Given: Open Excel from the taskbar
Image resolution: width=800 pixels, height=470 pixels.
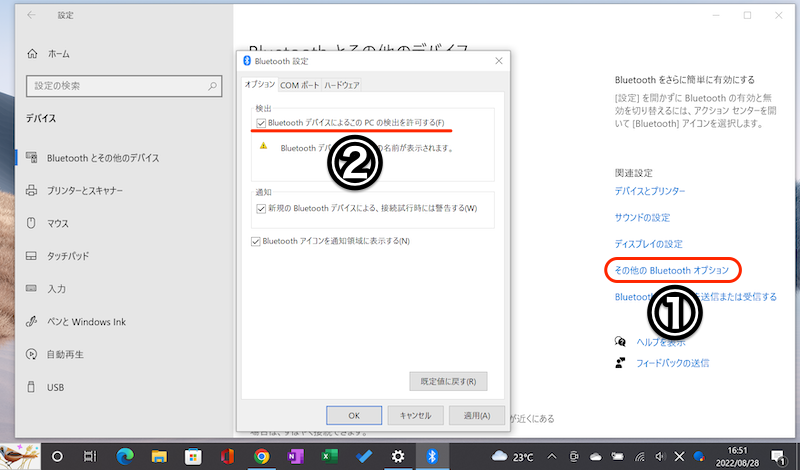Looking at the screenshot, I should tap(329, 456).
